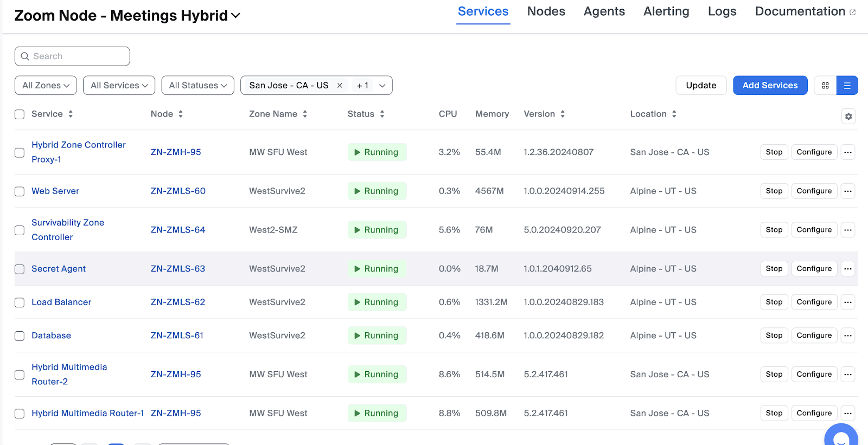The height and width of the screenshot is (445, 868).
Task: Go to the Alerting tab
Action: click(666, 11)
